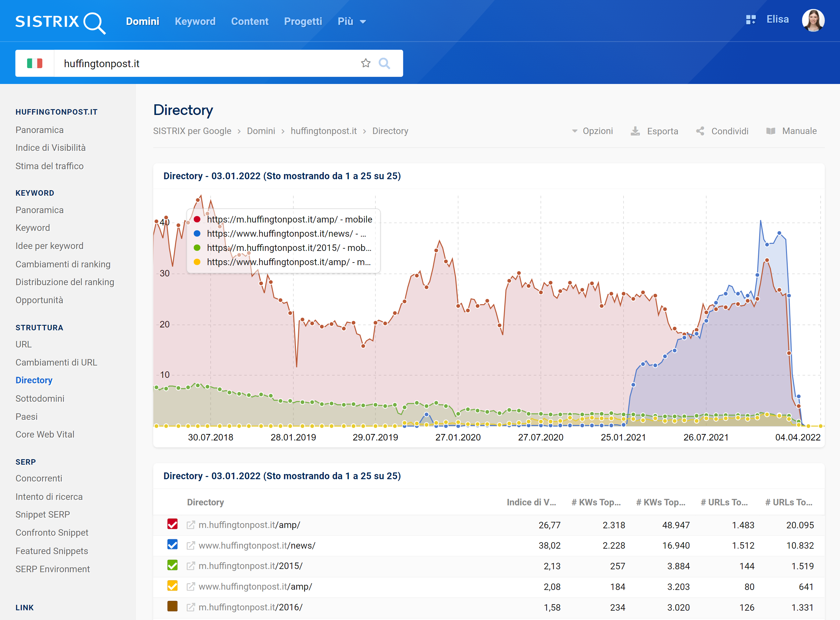This screenshot has height=620, width=840.
Task: Open Concorrenti in sidebar
Action: [39, 479]
